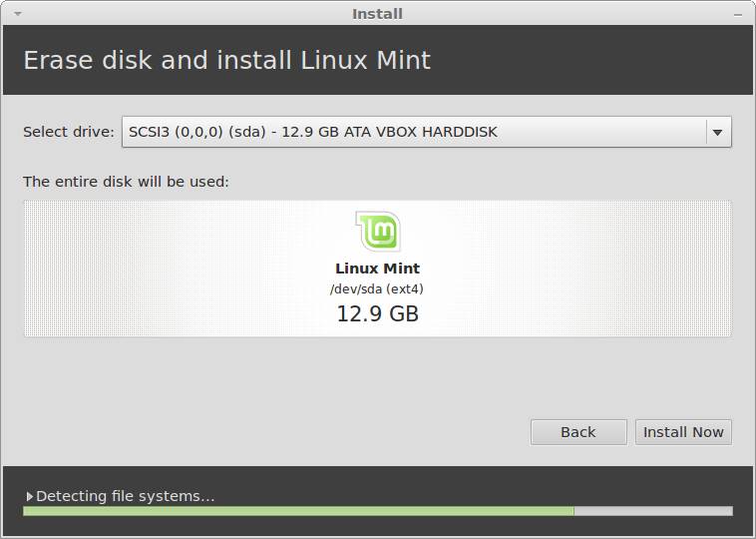756x539 pixels.
Task: Click Install Now to begin installation
Action: 683,432
